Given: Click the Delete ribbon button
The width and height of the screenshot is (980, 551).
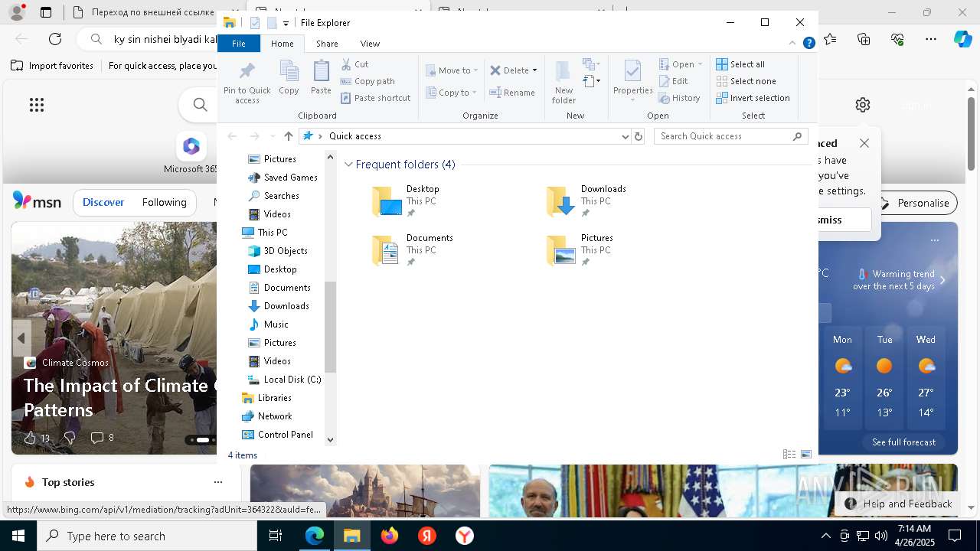Looking at the screenshot, I should click(509, 70).
